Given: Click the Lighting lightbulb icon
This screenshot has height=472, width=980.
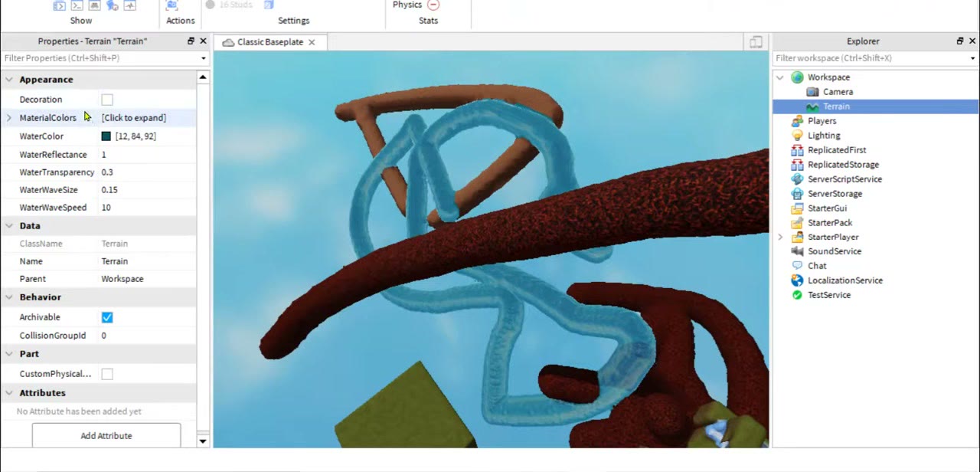Looking at the screenshot, I should (797, 136).
